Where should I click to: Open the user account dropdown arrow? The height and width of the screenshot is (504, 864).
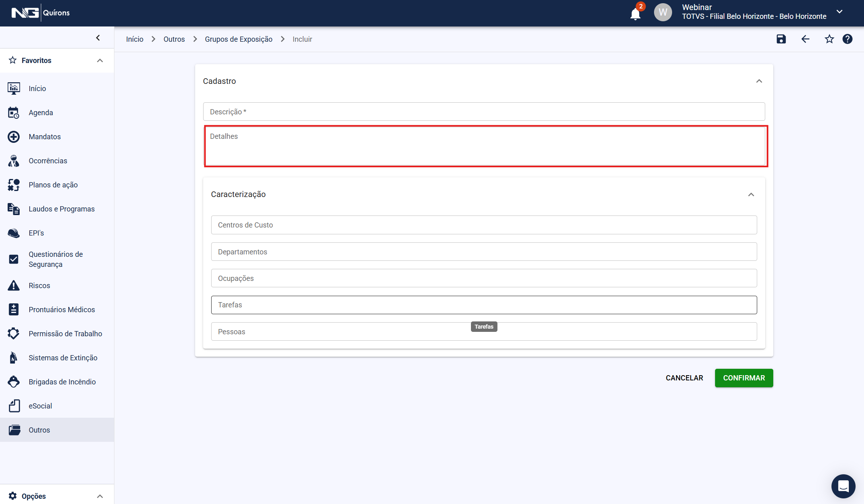(x=840, y=12)
